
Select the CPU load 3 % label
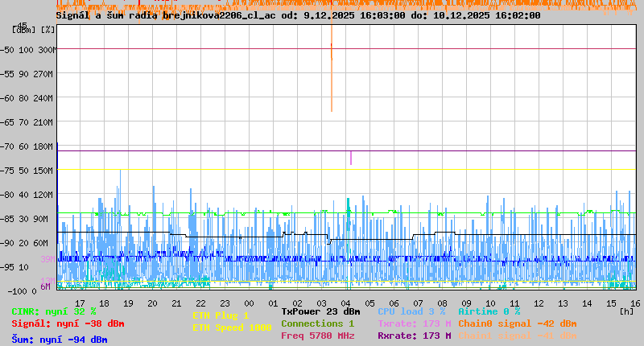[x=411, y=311]
